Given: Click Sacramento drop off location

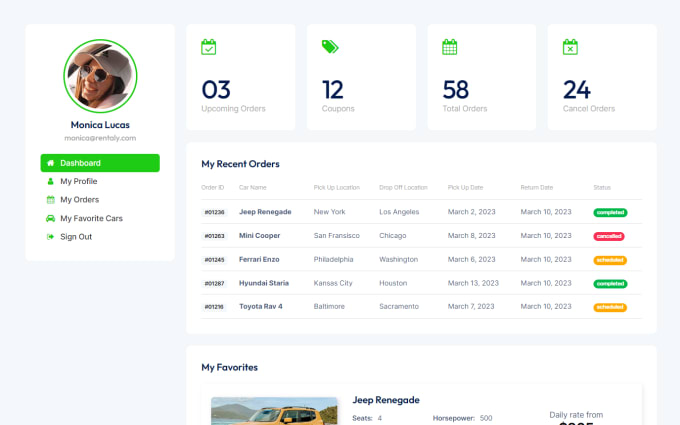Looking at the screenshot, I should [x=399, y=307].
